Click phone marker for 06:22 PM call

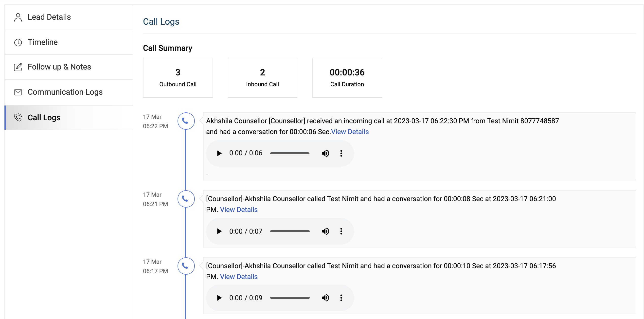tap(186, 121)
